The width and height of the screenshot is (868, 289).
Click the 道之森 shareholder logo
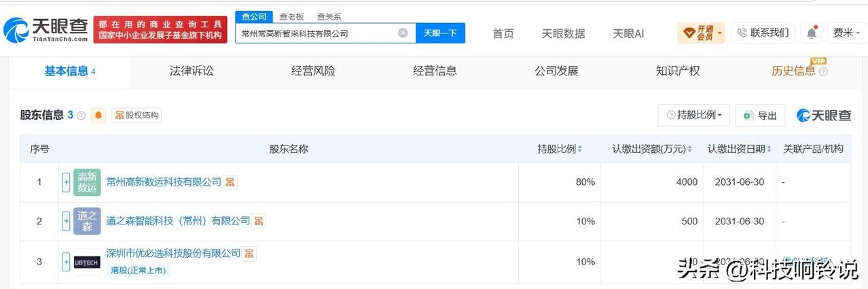click(x=87, y=221)
